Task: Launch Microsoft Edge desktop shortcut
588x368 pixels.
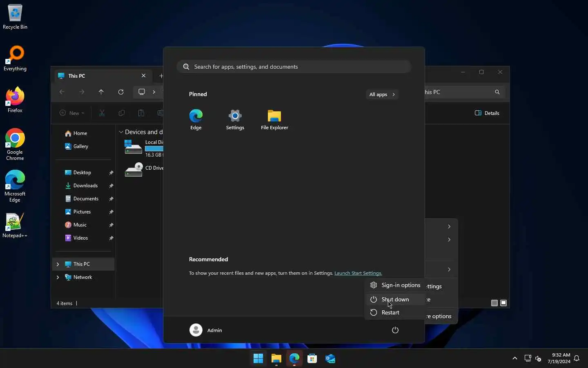Action: [15, 186]
